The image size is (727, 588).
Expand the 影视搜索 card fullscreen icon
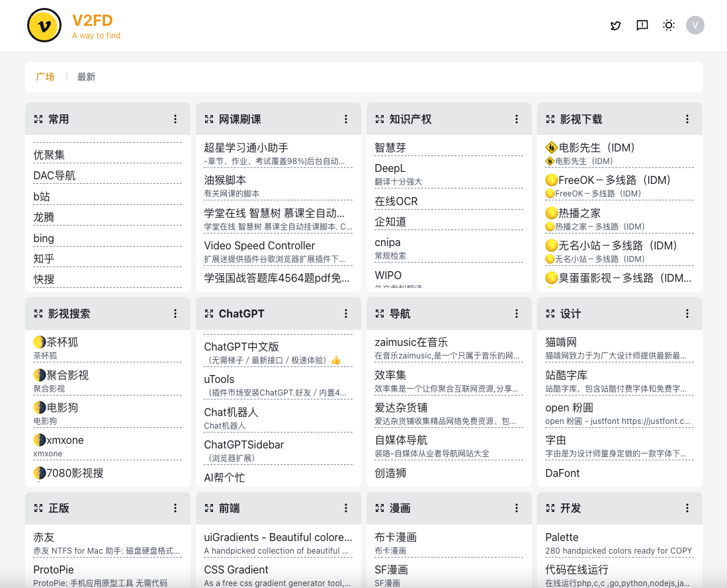coord(38,314)
